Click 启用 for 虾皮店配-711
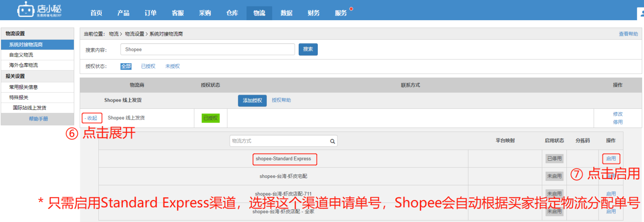This screenshot has height=222, width=644. point(611,194)
